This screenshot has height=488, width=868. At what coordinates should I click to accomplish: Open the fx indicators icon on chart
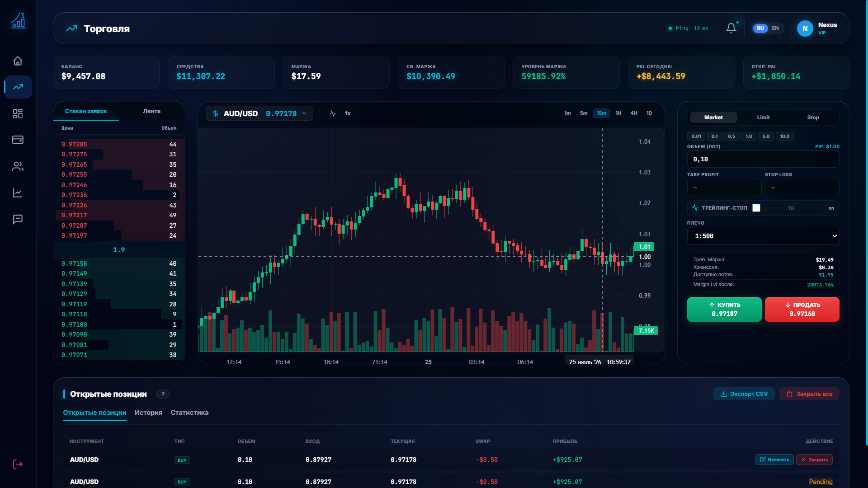(x=348, y=113)
